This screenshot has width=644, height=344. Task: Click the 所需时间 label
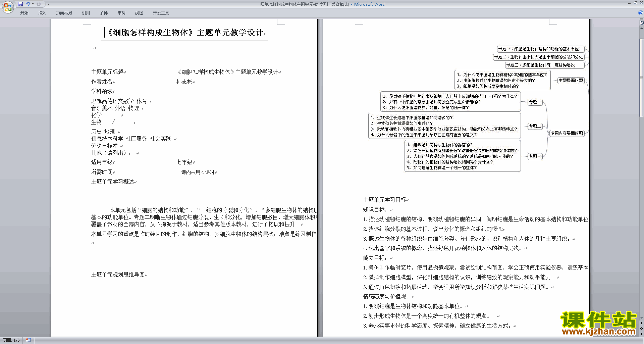pos(102,172)
